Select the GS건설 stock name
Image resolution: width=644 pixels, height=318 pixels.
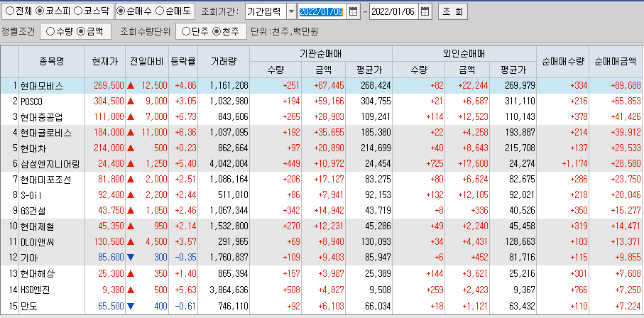point(33,212)
